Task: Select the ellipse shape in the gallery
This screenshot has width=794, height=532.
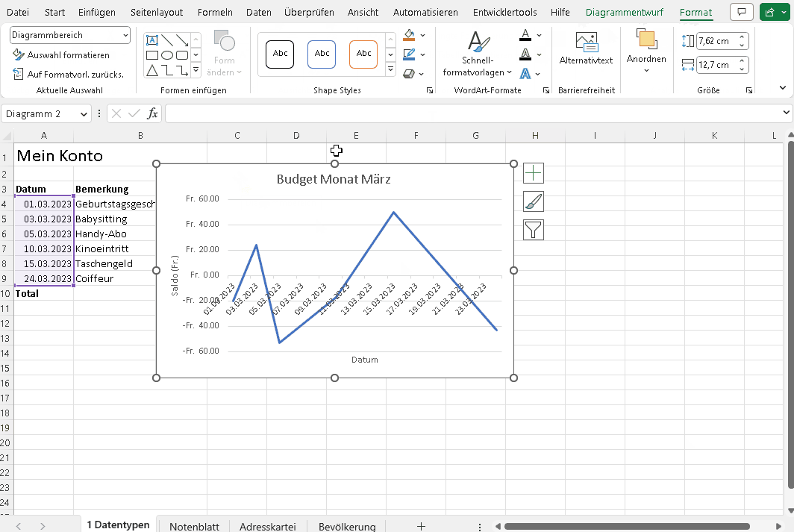Action: tap(167, 55)
